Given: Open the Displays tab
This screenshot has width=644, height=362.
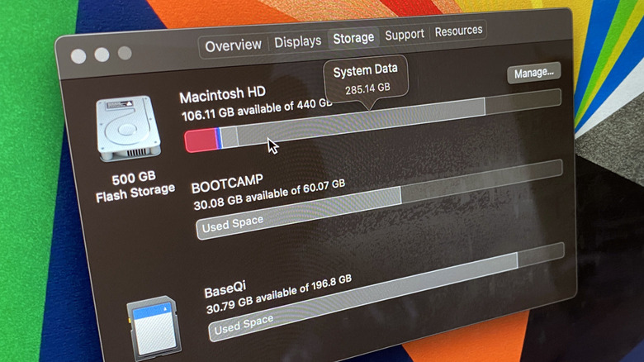Looking at the screenshot, I should pyautogui.click(x=298, y=41).
